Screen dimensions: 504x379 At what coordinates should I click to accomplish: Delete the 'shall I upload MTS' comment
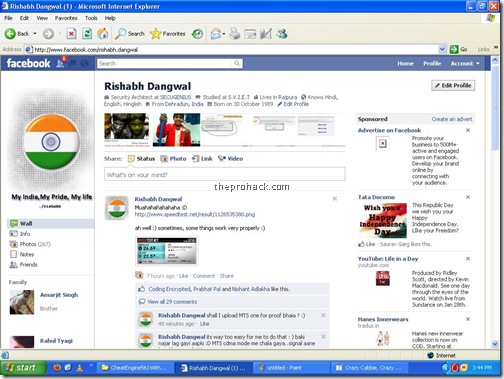click(x=323, y=315)
